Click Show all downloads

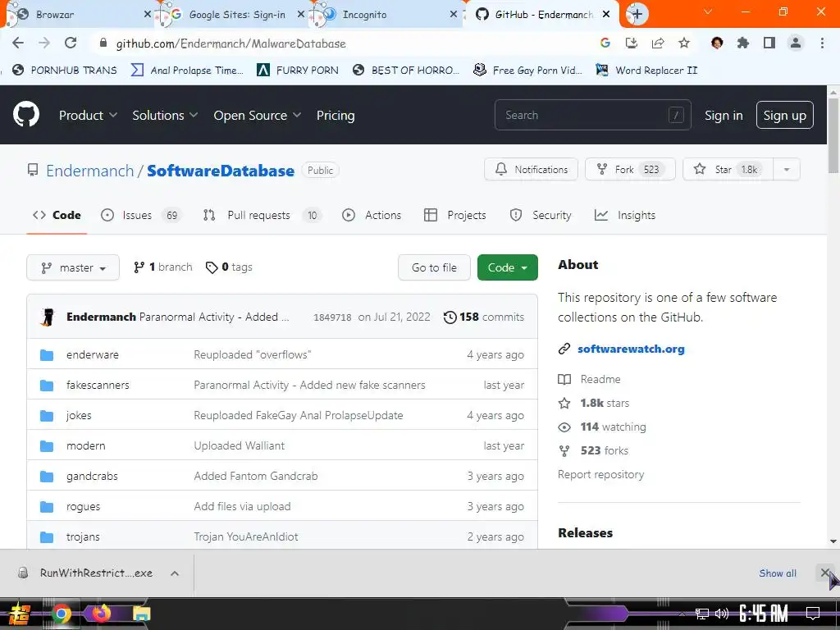coord(778,573)
